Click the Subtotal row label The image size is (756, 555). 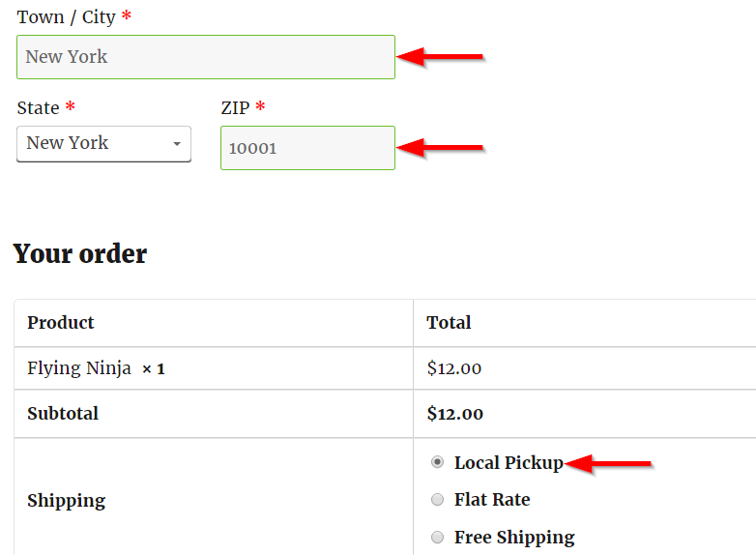coord(63,414)
